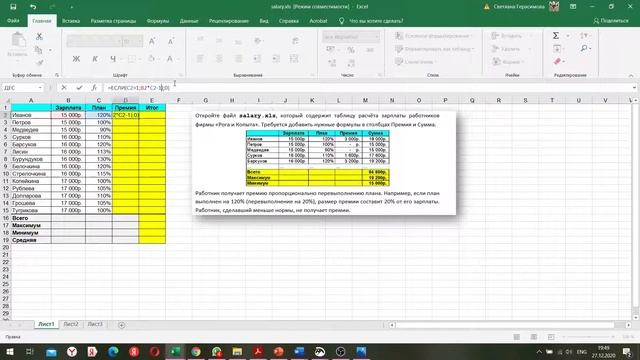
Task: Open Microsoft Edge from the taskbar
Action: 113,351
